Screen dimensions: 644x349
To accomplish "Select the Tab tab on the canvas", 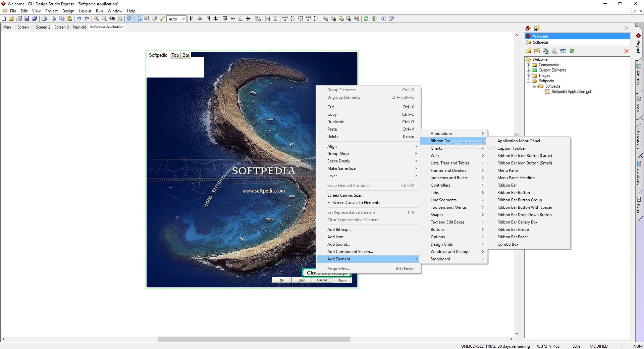I will (175, 55).
